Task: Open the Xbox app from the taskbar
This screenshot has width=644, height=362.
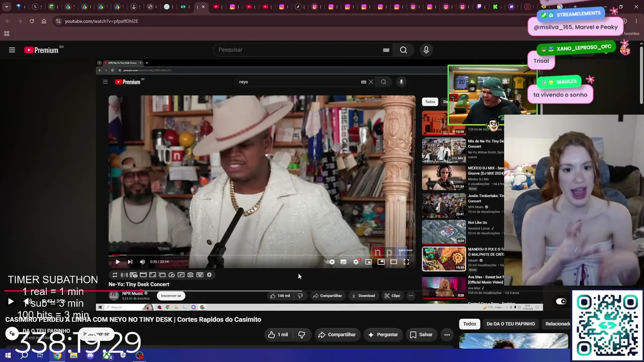Action: pos(107,355)
